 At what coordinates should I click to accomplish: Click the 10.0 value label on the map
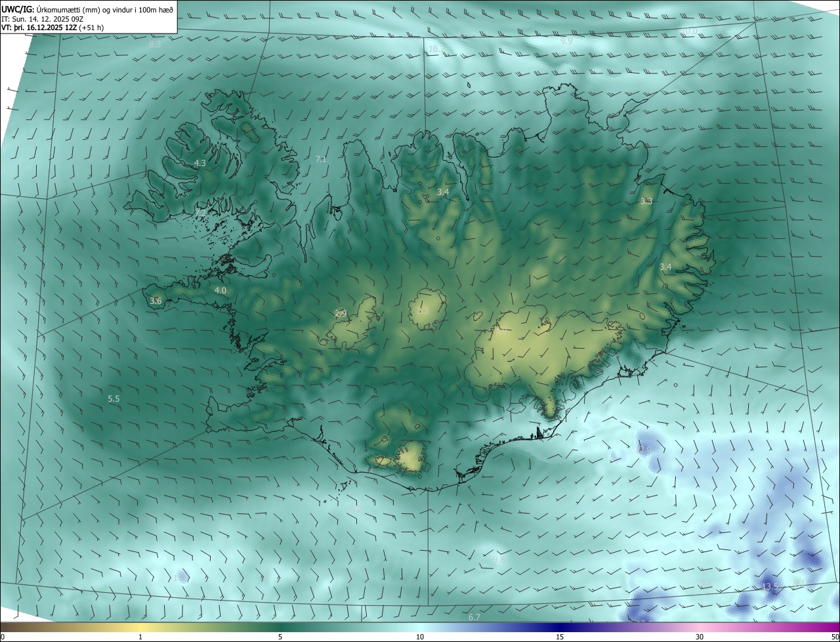[x=689, y=32]
